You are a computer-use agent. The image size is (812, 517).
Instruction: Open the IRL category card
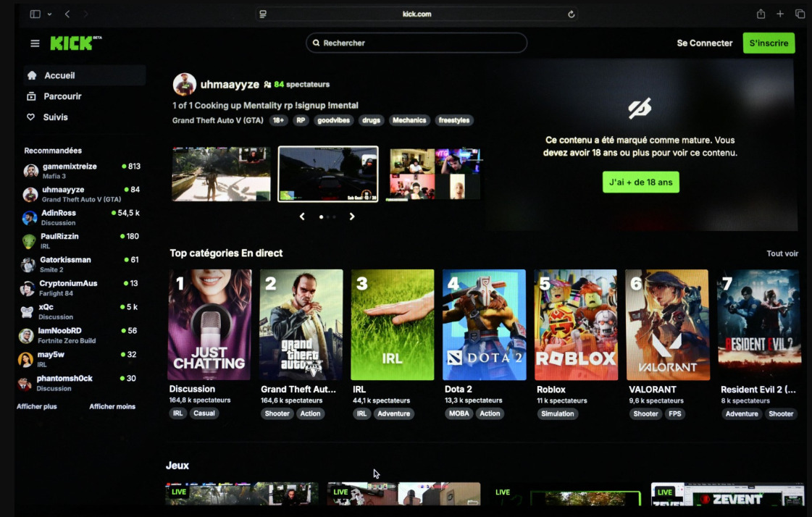coord(393,324)
